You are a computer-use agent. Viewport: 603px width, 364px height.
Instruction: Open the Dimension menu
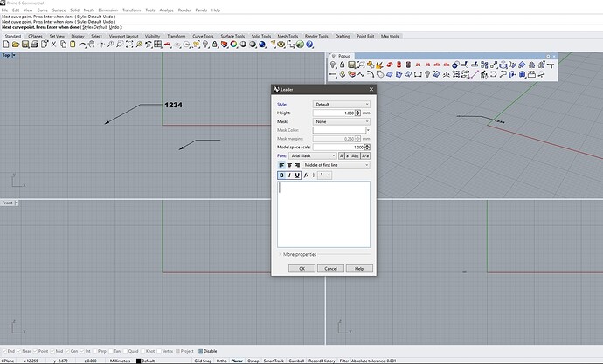click(x=108, y=10)
